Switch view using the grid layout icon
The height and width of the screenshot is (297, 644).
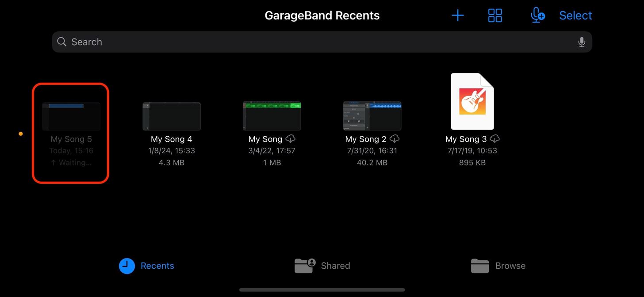pyautogui.click(x=495, y=15)
